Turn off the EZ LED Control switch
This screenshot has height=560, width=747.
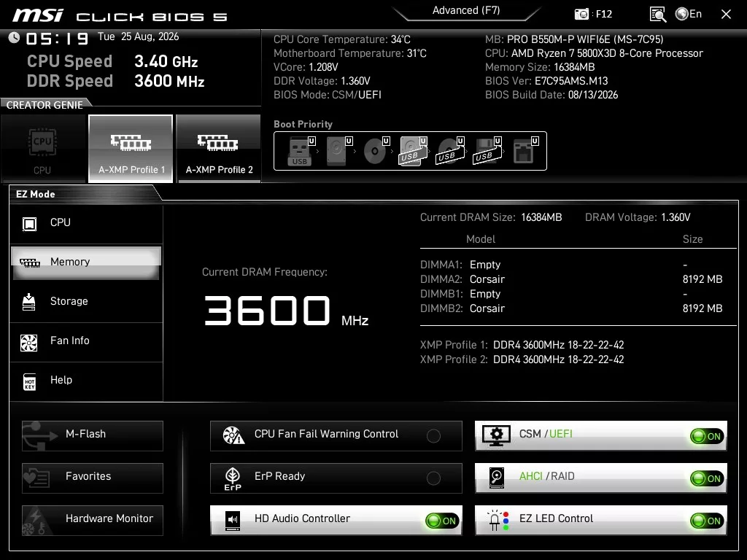point(708,521)
